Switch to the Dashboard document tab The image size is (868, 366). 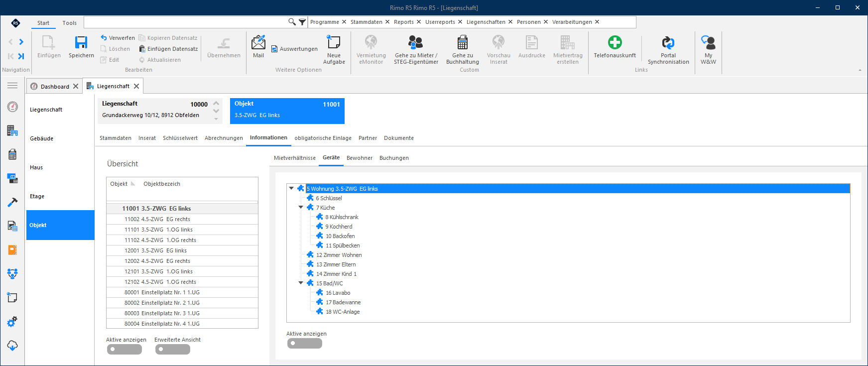click(x=55, y=86)
